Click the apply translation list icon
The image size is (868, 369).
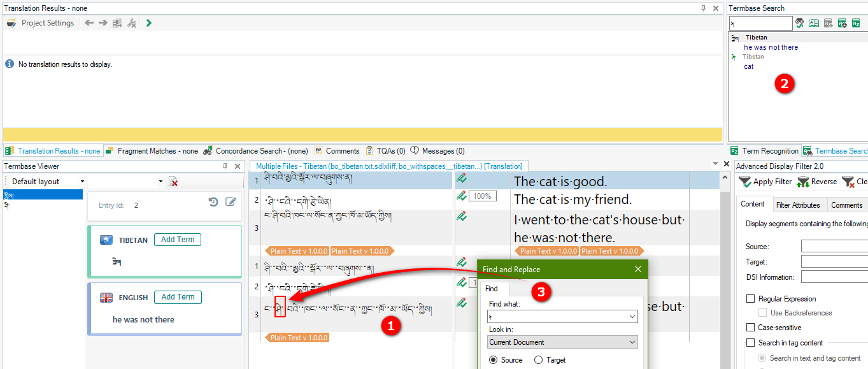[117, 23]
